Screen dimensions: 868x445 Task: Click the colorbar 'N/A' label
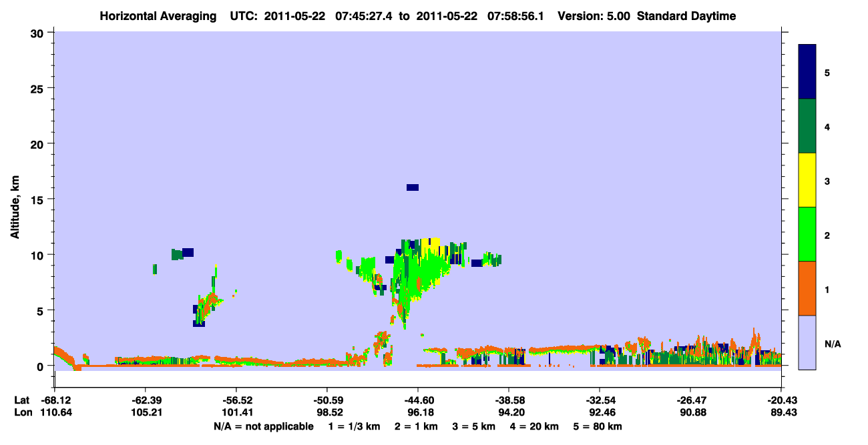tap(832, 344)
